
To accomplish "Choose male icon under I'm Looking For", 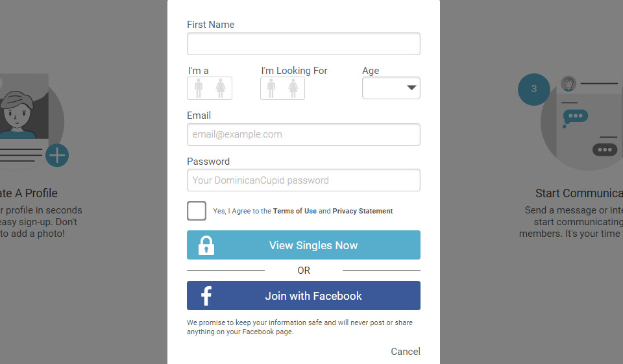I will (271, 88).
